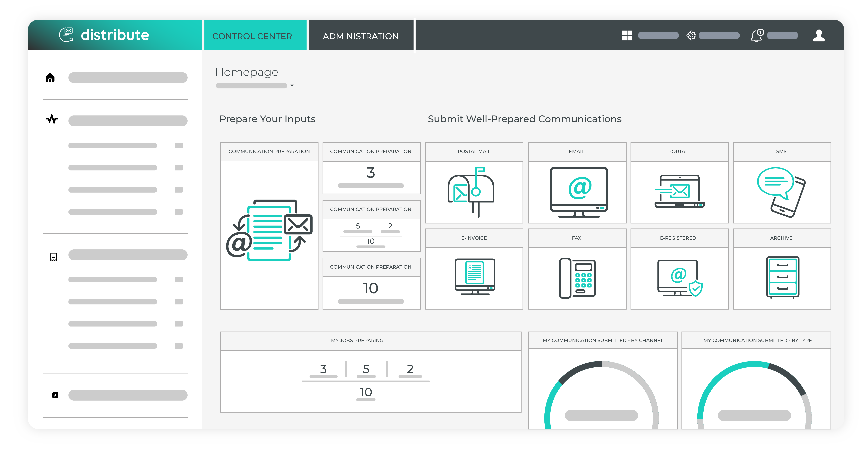Click the value 5 in Communication Preparation card
868x452 pixels.
(358, 226)
